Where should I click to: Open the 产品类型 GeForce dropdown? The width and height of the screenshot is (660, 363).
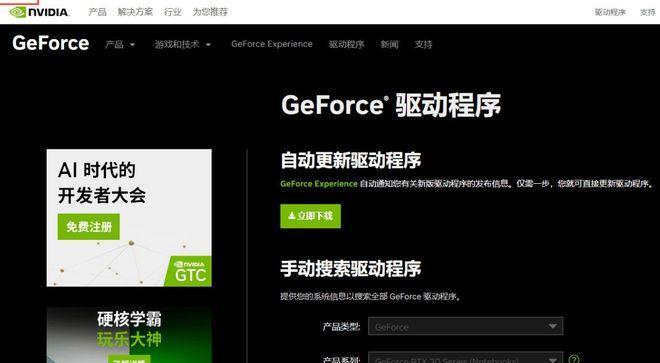point(465,326)
